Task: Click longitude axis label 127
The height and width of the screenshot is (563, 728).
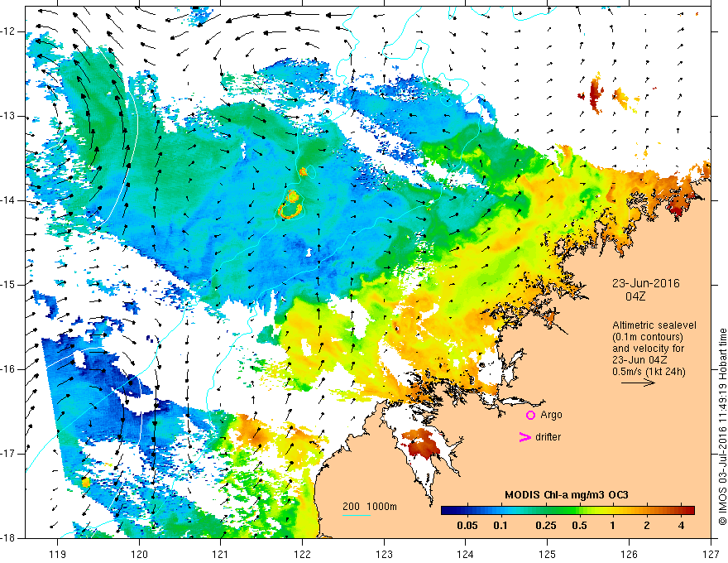Action: [x=711, y=554]
